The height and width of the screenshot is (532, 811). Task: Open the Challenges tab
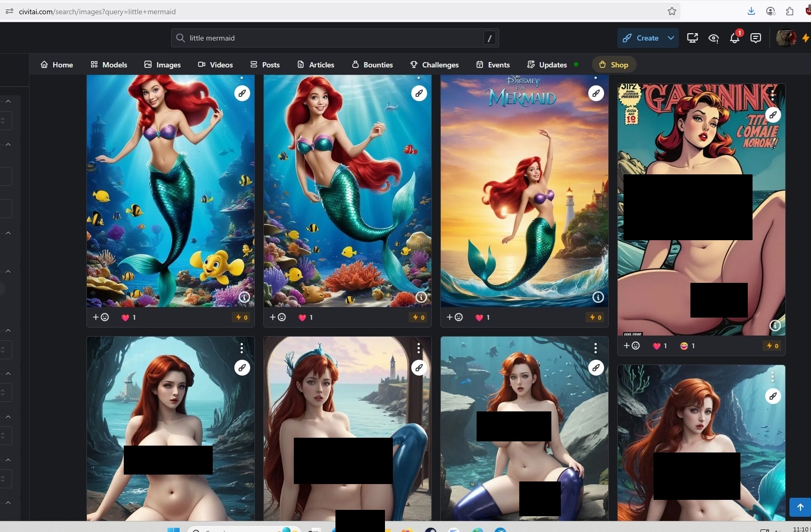(434, 65)
